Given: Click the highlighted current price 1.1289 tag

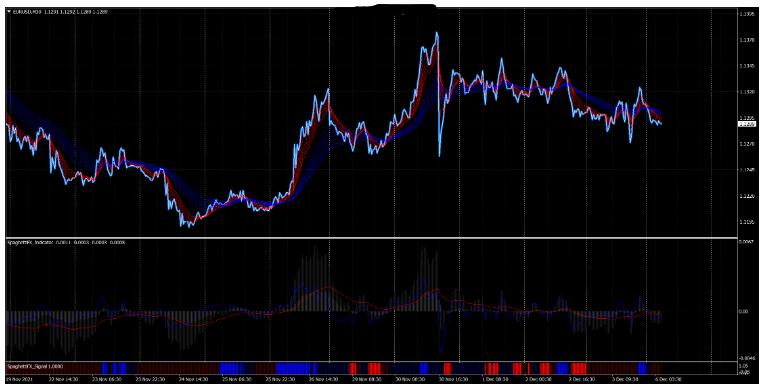Looking at the screenshot, I should click(x=746, y=125).
